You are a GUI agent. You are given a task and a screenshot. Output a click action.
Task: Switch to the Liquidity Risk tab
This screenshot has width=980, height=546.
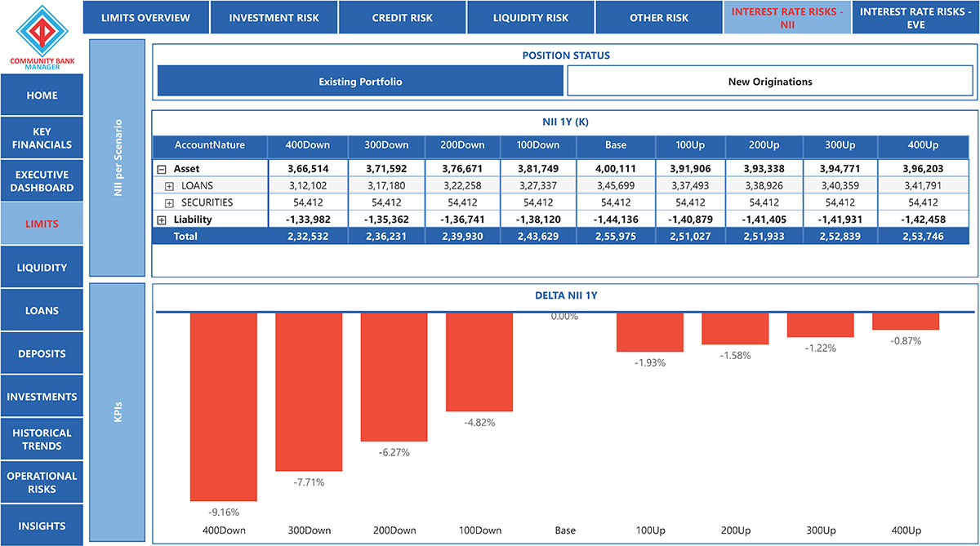(x=530, y=18)
